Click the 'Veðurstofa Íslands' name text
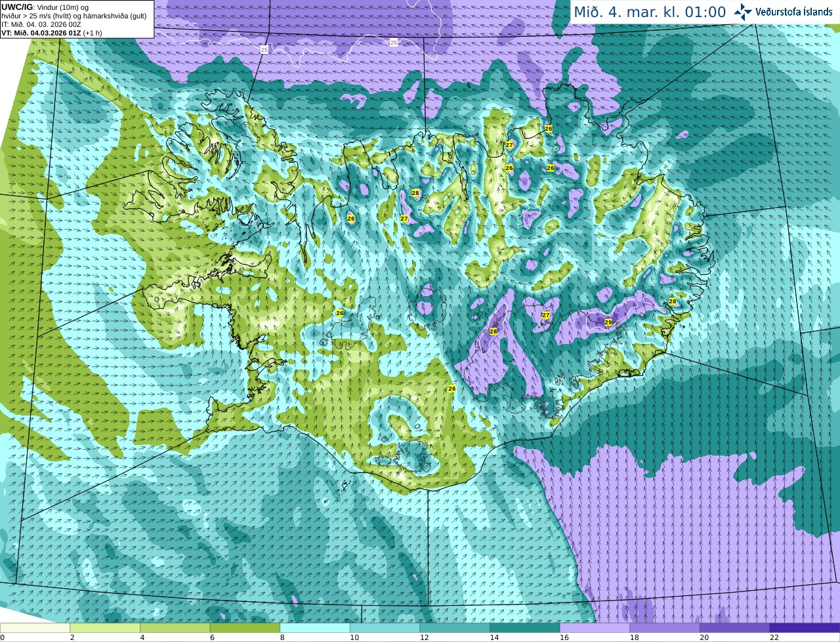840x642 pixels. [794, 12]
